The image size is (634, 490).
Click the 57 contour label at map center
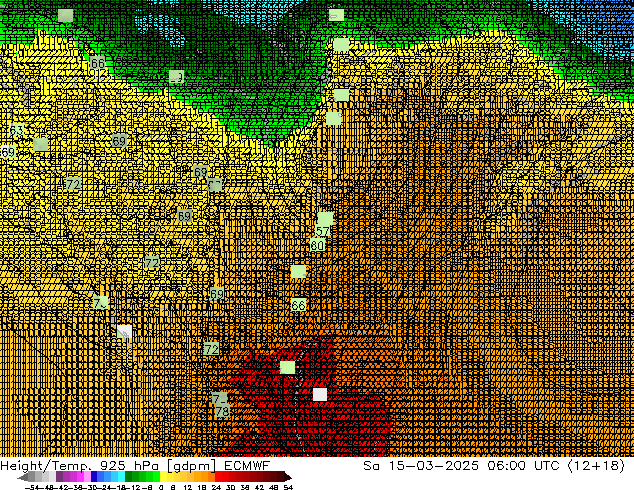[322, 232]
